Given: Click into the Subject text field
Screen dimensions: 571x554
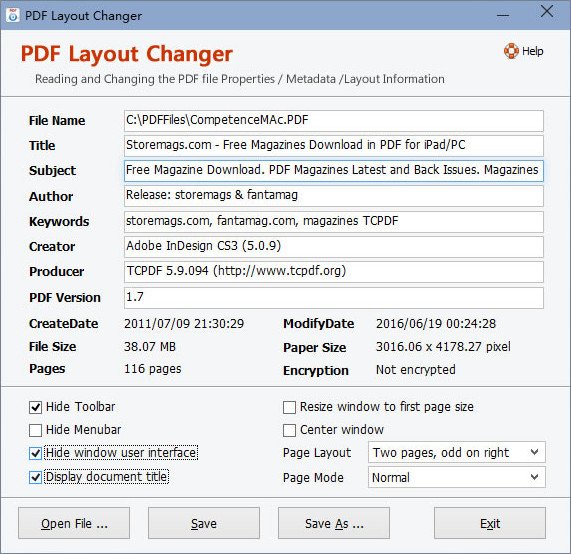Looking at the screenshot, I should click(x=334, y=170).
